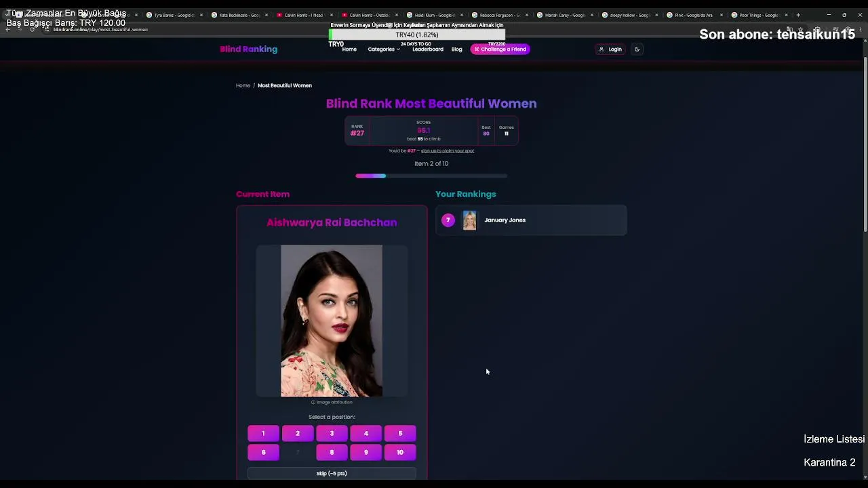868x488 pixels.
Task: Open the Blog nav item
Action: [457, 49]
